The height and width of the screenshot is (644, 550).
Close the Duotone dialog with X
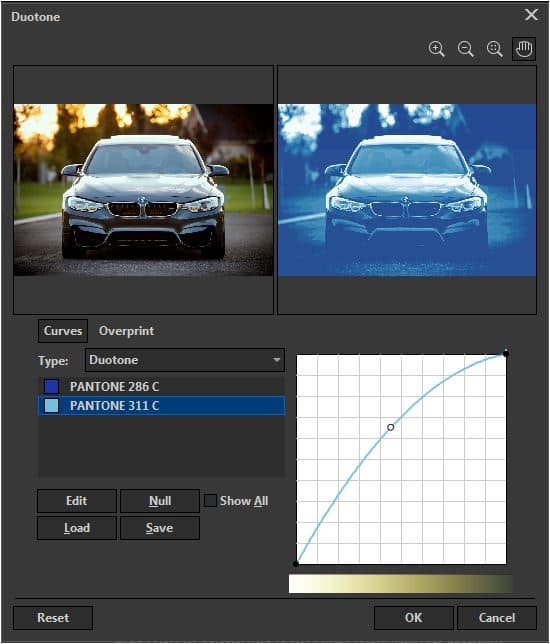(531, 15)
